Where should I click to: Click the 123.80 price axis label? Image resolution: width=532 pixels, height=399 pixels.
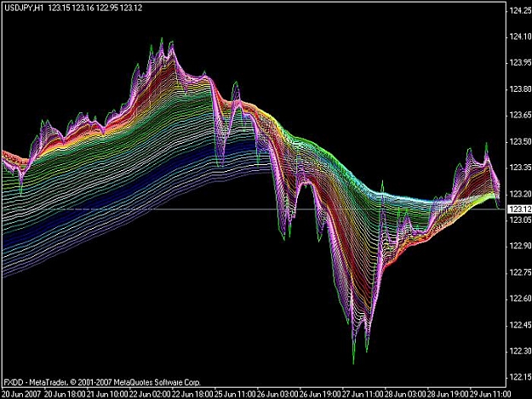(520, 89)
